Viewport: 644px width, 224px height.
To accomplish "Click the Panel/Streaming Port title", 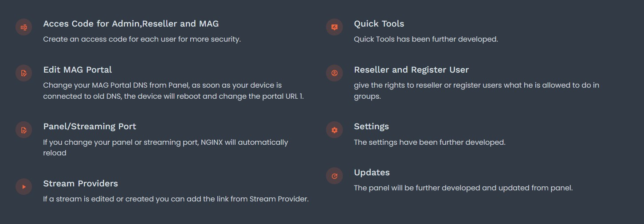I will 90,127.
